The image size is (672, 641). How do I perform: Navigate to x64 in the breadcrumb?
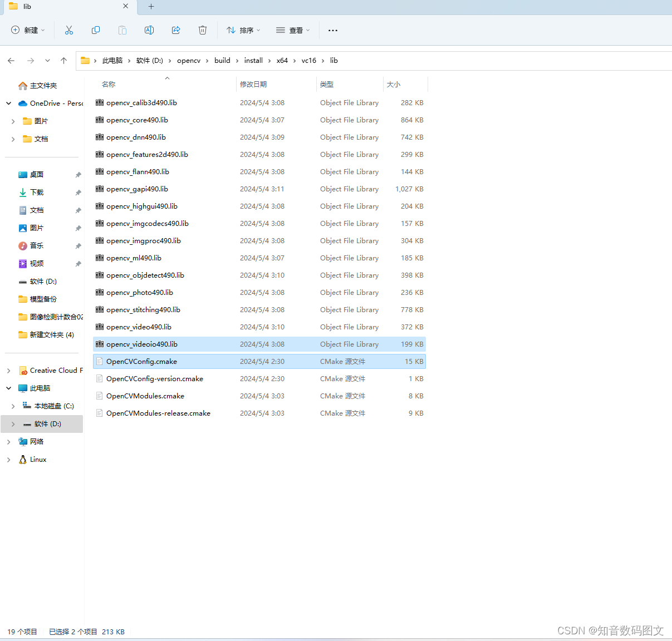coord(282,61)
